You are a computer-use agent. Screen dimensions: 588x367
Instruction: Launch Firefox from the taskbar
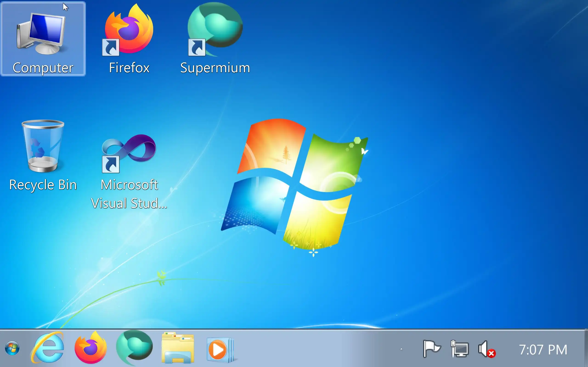coord(91,348)
